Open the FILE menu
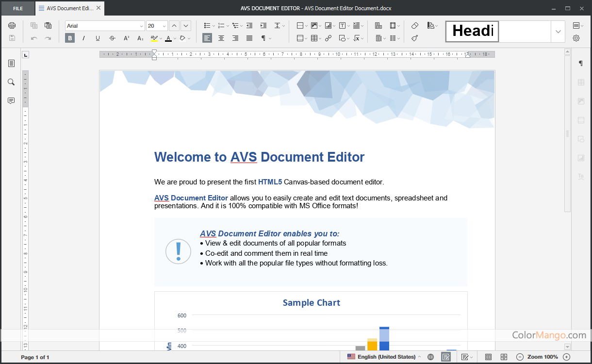The height and width of the screenshot is (364, 592). pyautogui.click(x=17, y=8)
